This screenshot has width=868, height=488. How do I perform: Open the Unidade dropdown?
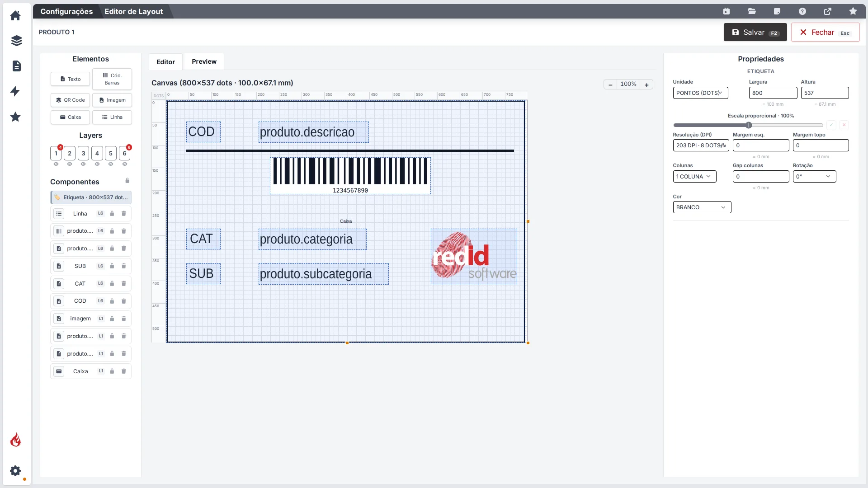coord(700,93)
